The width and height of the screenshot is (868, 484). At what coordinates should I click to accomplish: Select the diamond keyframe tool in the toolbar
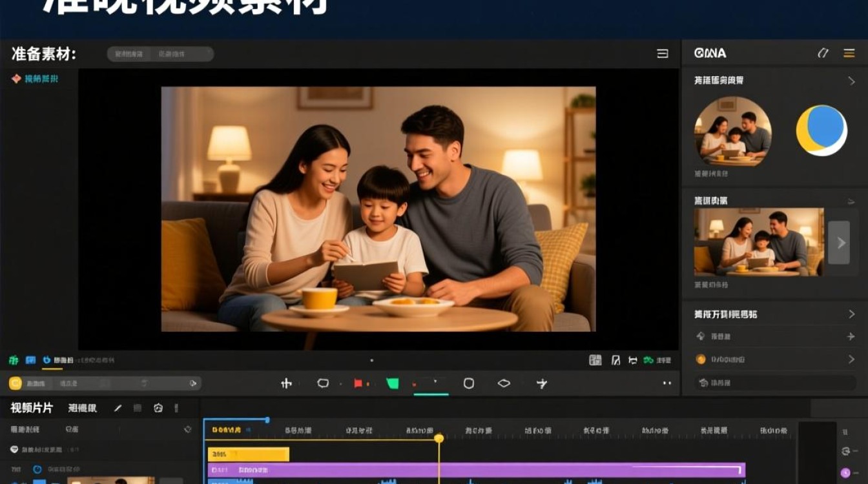504,383
